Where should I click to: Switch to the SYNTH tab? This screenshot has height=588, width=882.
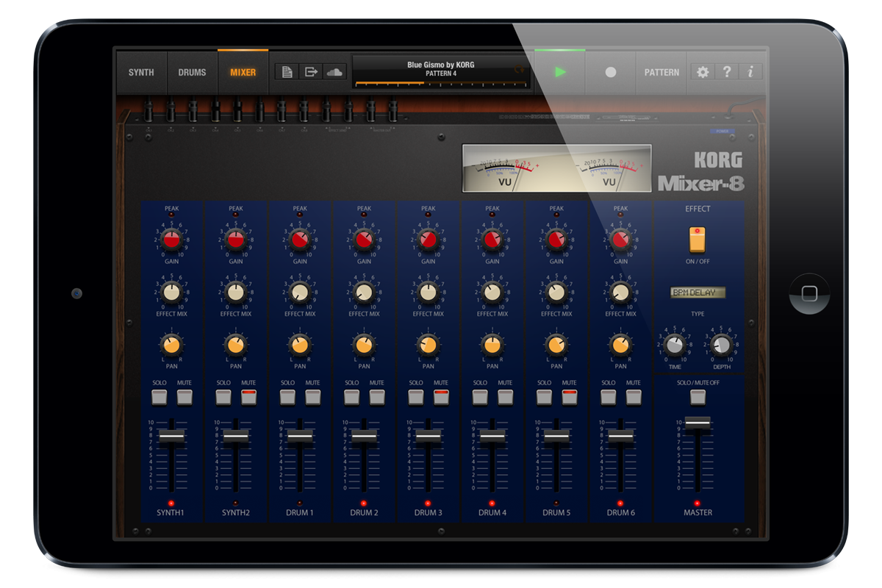[141, 72]
